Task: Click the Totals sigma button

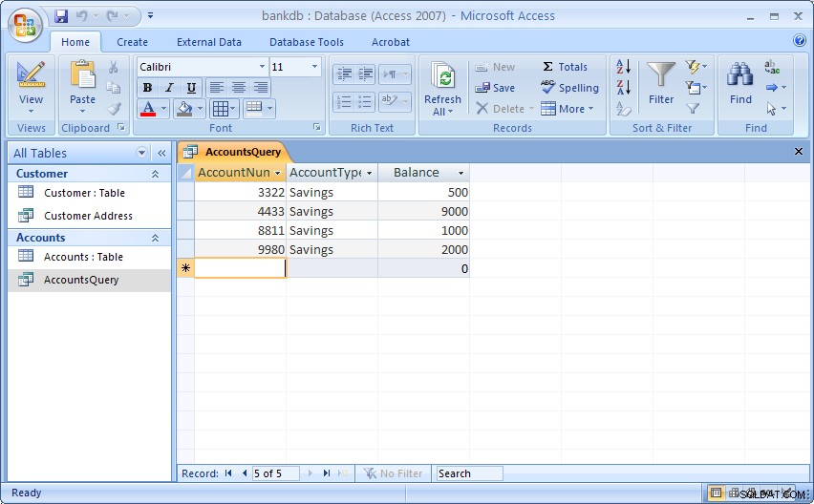Action: [565, 67]
